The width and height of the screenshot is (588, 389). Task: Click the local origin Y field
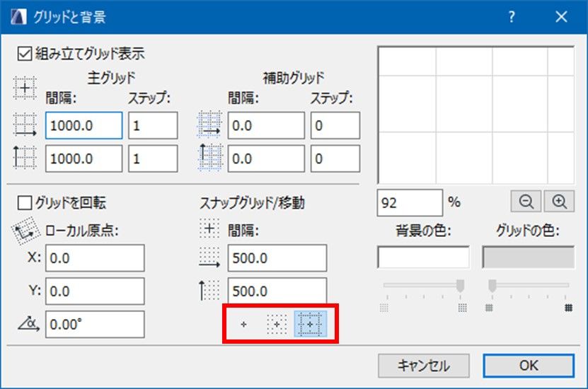(96, 291)
